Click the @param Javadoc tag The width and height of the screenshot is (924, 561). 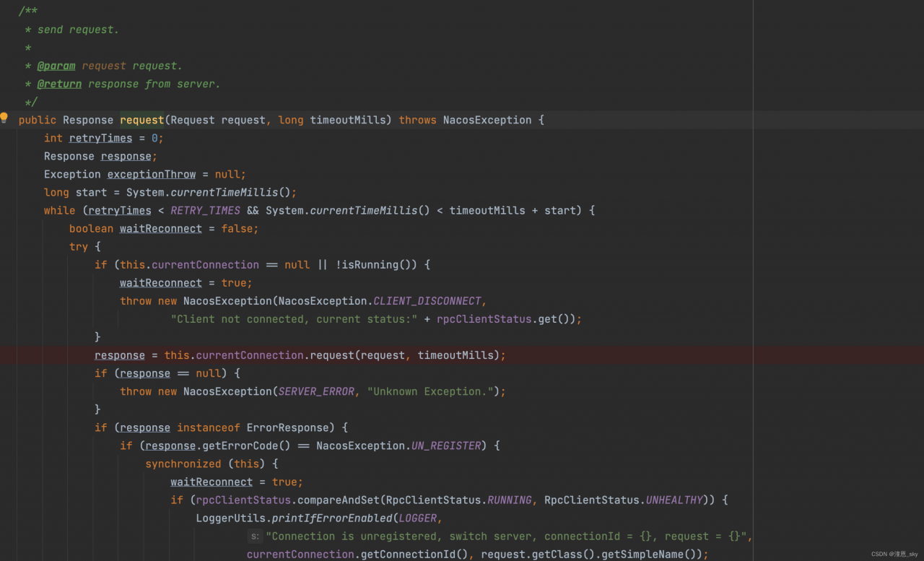[56, 66]
